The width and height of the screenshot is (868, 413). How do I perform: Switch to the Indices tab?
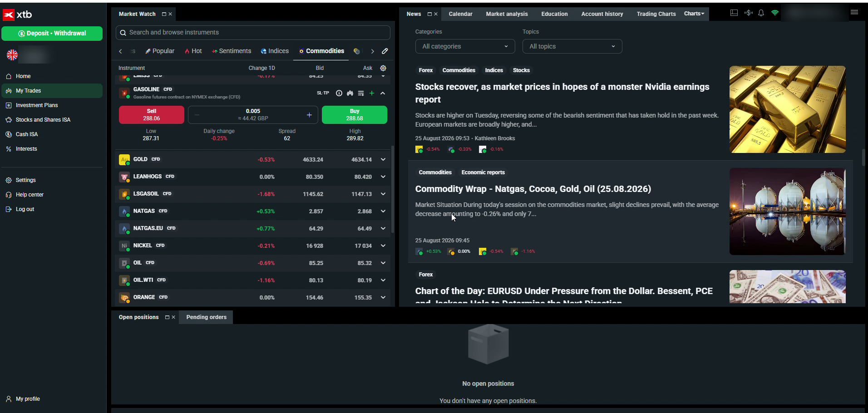point(275,51)
